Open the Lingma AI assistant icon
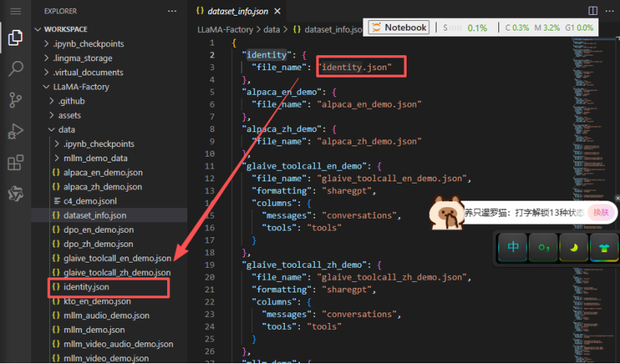 coord(16,193)
